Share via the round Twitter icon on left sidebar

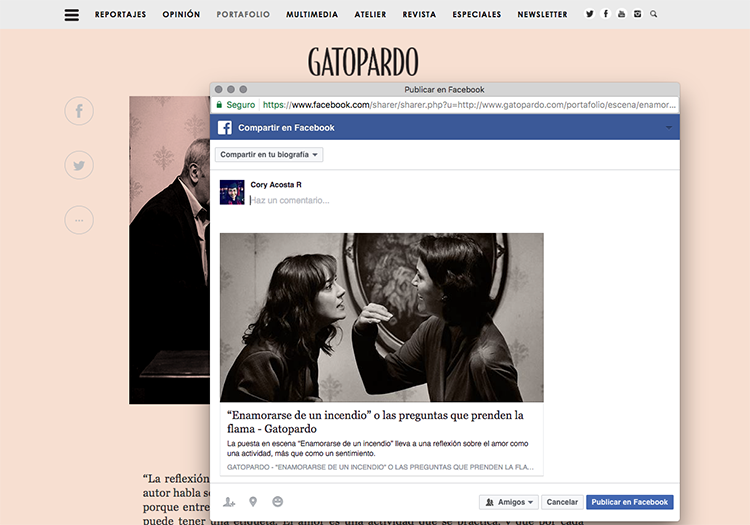tap(79, 165)
